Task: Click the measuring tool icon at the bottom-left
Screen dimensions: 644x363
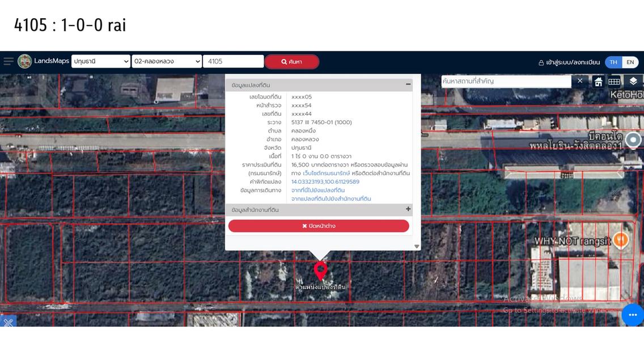Action: [x=8, y=322]
